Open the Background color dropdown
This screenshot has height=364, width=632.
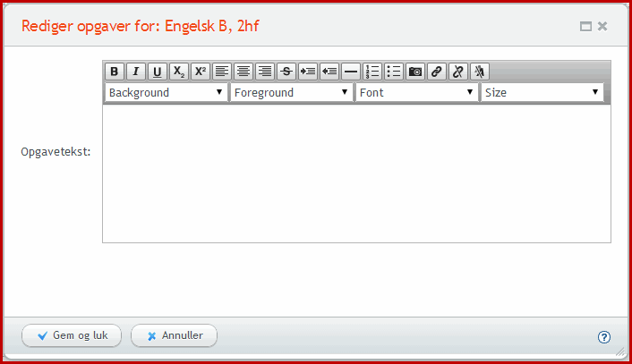coord(167,93)
